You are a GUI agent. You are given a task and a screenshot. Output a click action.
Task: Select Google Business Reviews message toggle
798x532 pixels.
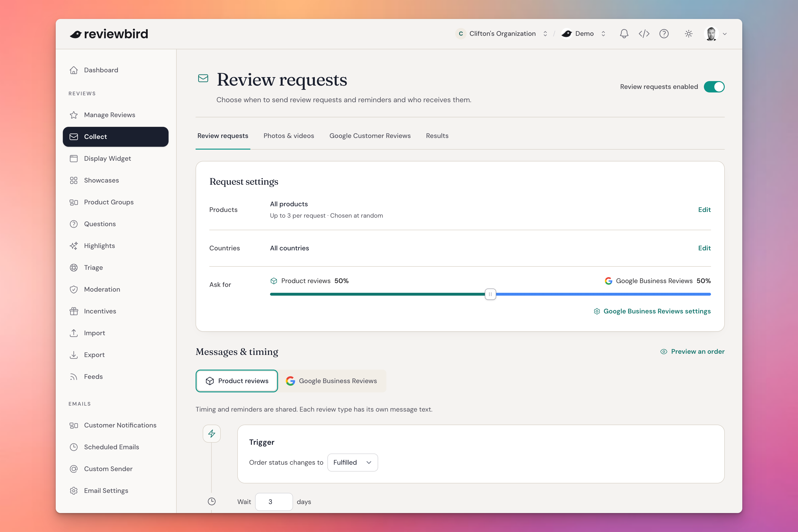[331, 381]
